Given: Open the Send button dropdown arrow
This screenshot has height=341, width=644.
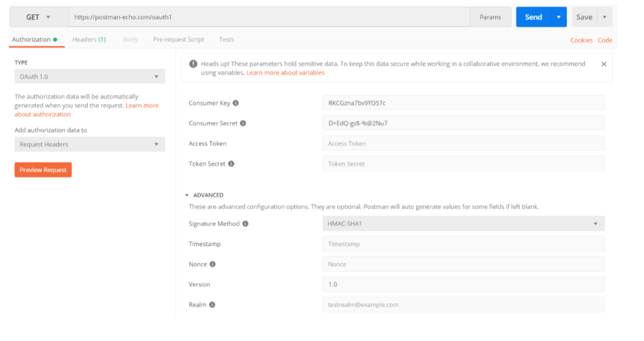Looking at the screenshot, I should [558, 17].
